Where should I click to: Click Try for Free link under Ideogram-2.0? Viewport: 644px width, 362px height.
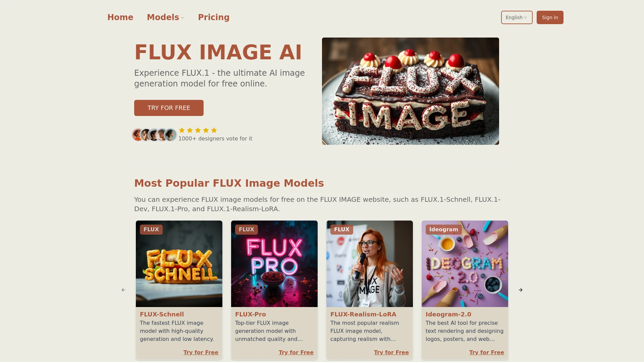click(x=487, y=352)
